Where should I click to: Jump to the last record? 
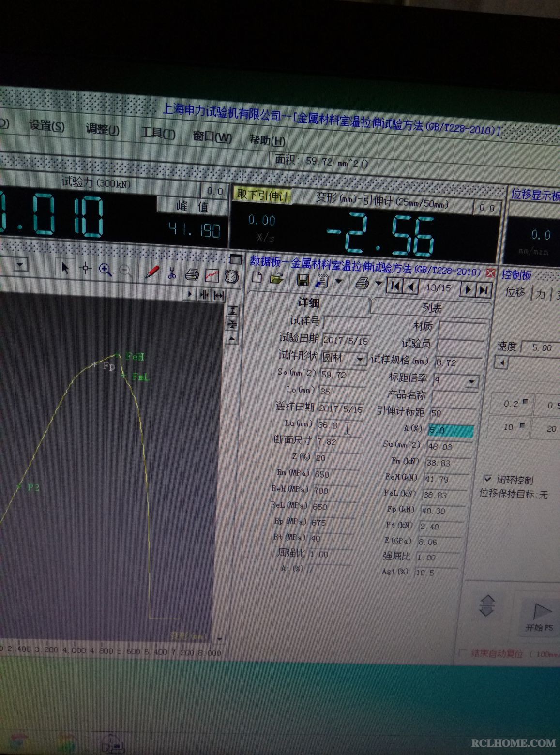click(484, 290)
